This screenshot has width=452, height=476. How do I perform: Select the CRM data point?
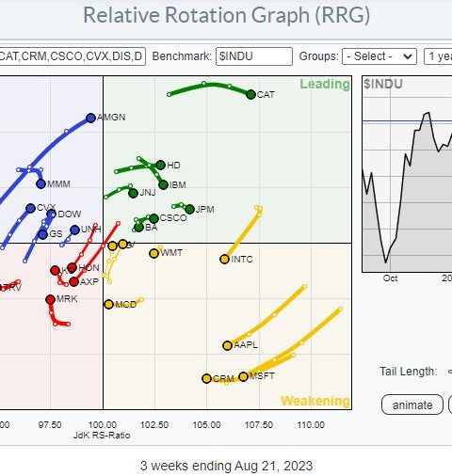(x=206, y=378)
